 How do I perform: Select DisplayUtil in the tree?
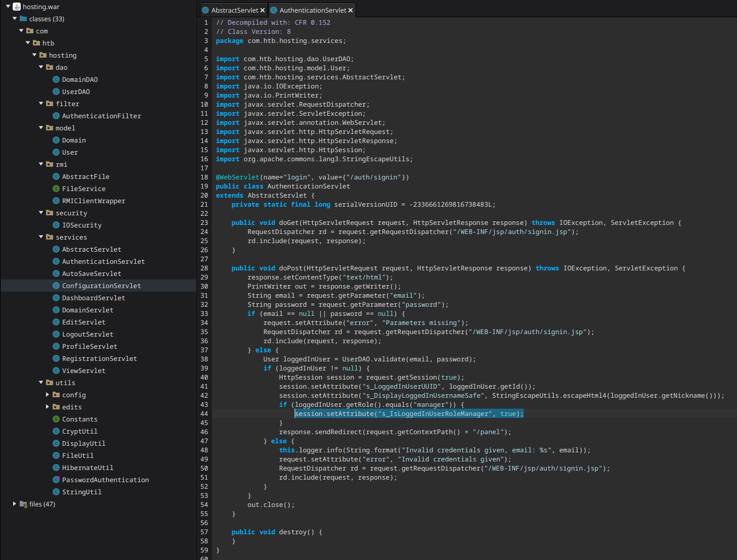pos(84,443)
